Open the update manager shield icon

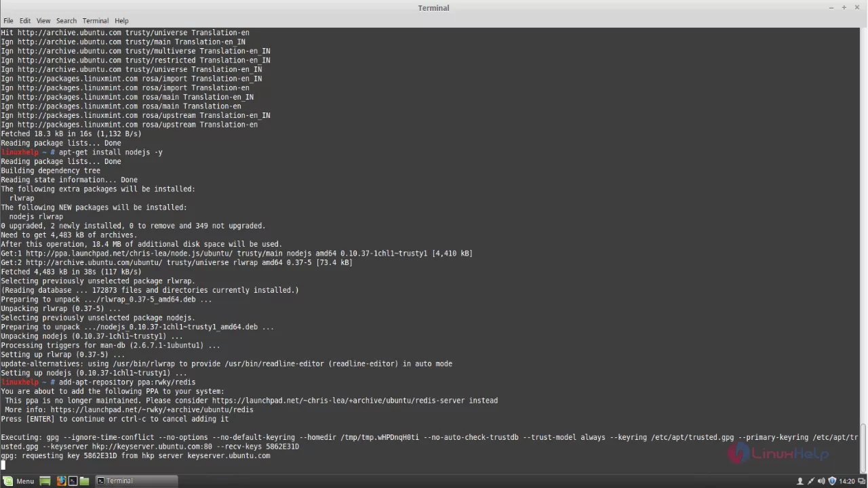pos(832,481)
